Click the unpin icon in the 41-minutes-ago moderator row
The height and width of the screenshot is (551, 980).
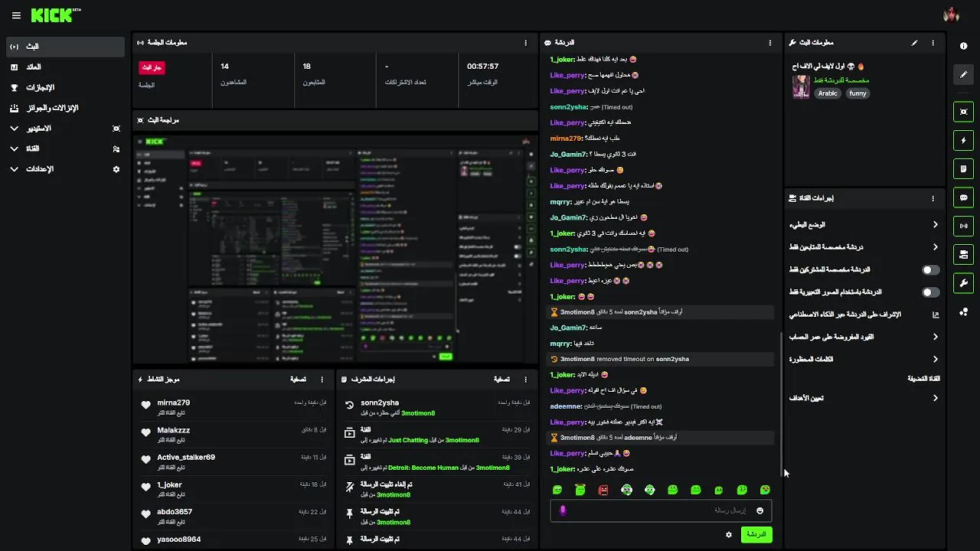(x=349, y=487)
